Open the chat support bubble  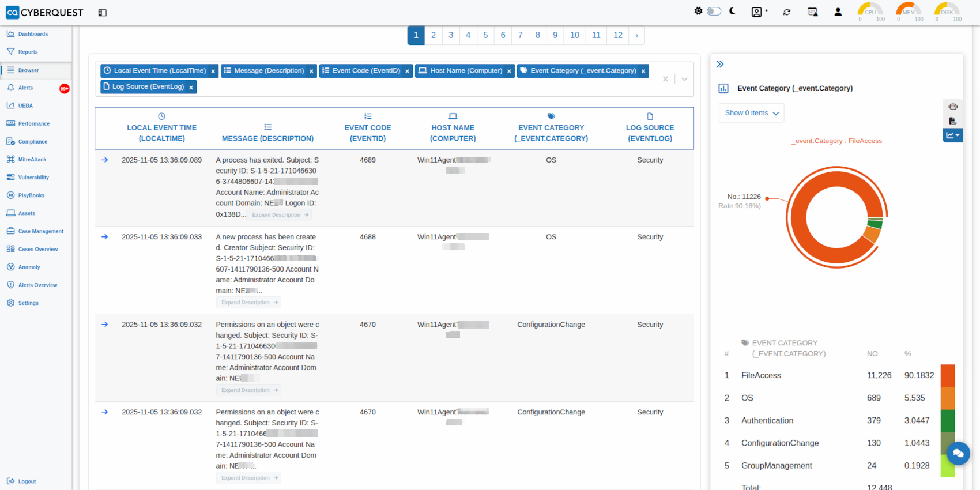click(958, 453)
